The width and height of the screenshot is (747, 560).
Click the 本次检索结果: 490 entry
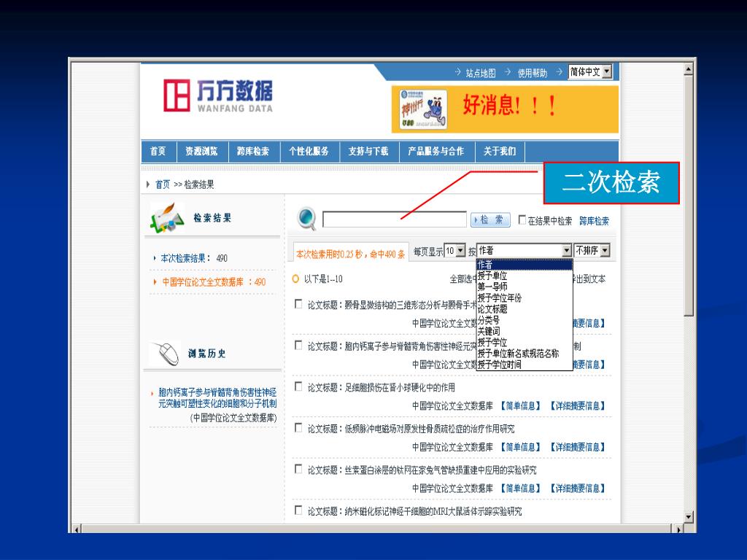click(x=194, y=258)
